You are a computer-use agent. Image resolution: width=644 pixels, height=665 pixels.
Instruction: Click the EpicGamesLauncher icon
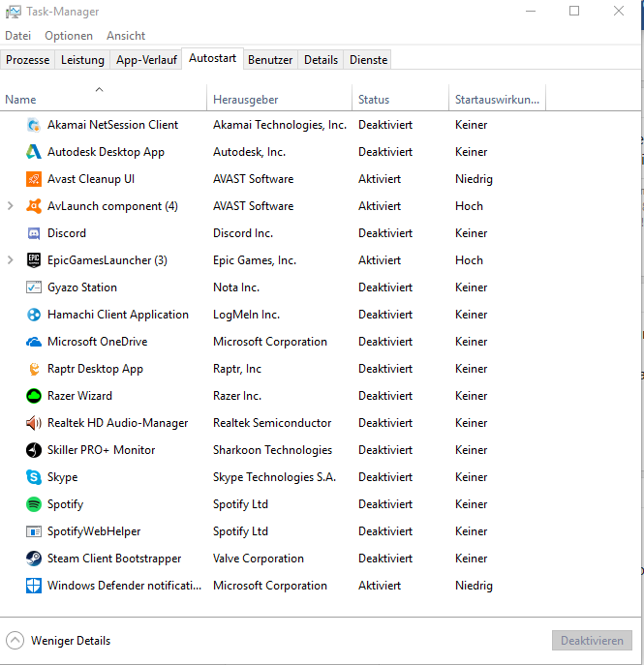(34, 260)
